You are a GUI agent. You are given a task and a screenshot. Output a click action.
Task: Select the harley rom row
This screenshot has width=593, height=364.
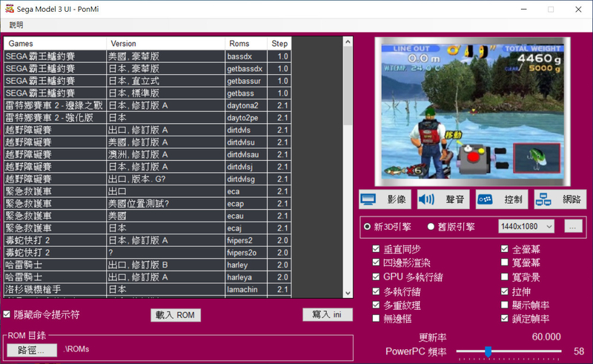click(x=148, y=265)
